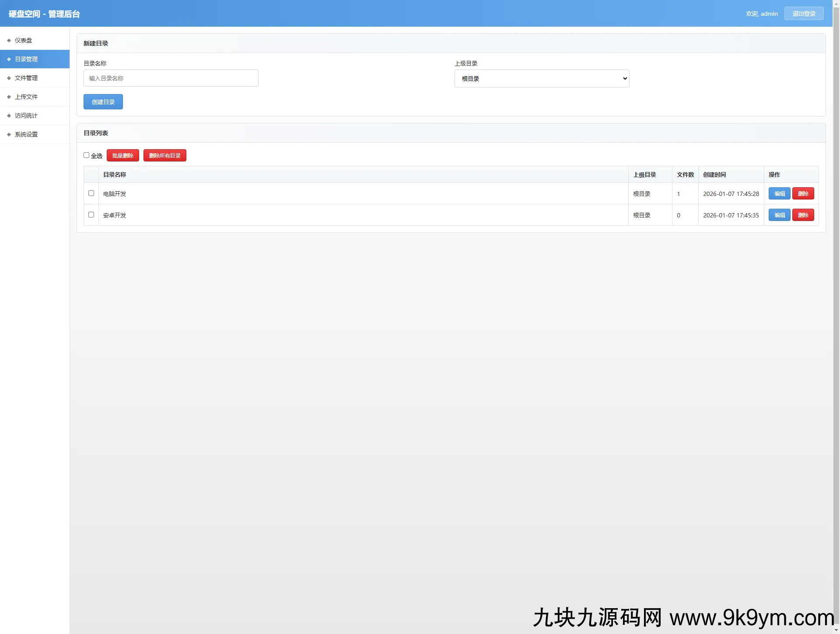840x634 pixels.
Task: Click the diamond icon beside 上传文件
Action: (9, 97)
